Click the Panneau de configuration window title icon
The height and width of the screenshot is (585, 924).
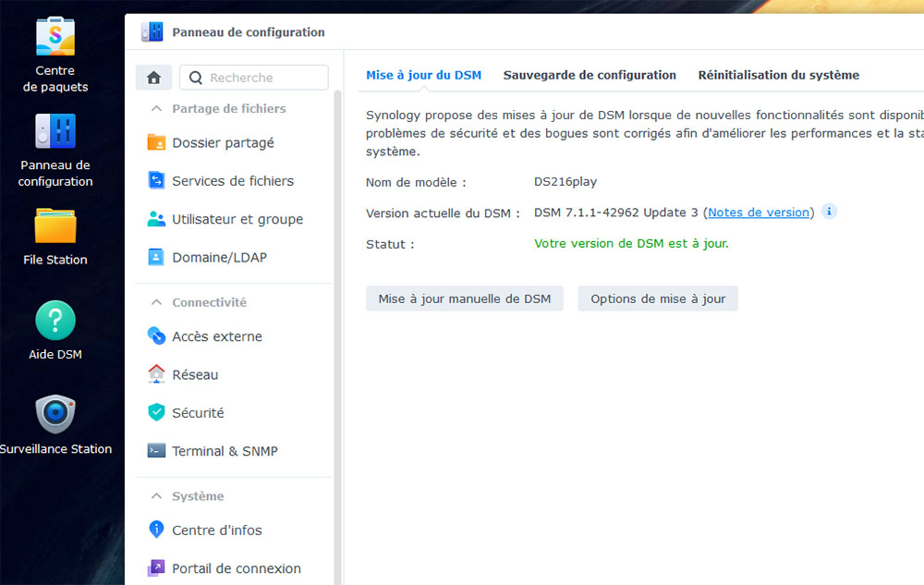[152, 31]
